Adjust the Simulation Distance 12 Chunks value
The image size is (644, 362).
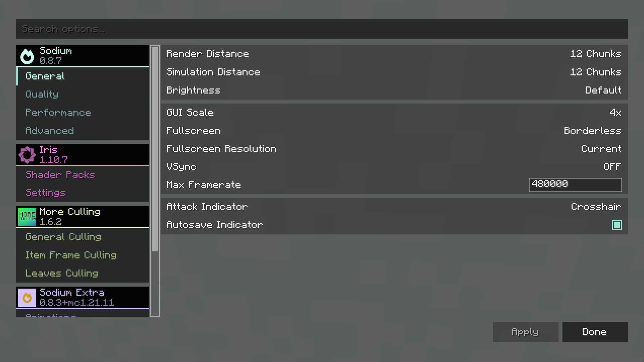coord(596,72)
